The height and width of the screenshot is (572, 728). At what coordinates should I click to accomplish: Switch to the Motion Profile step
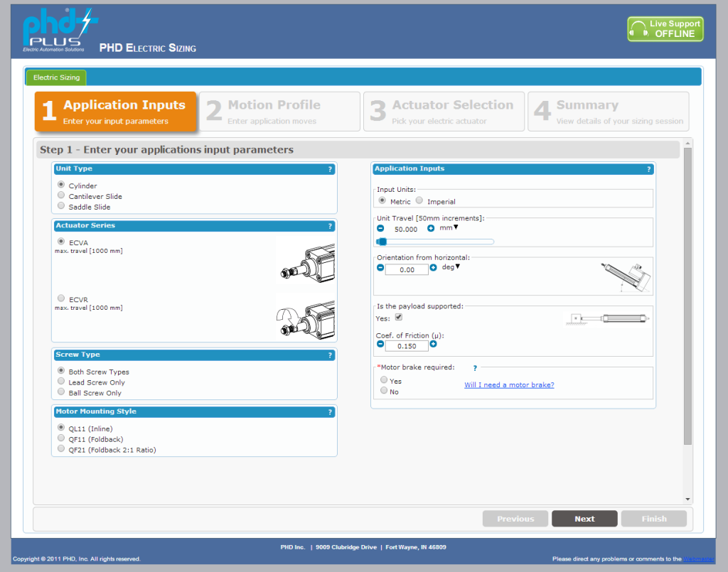[x=279, y=111]
